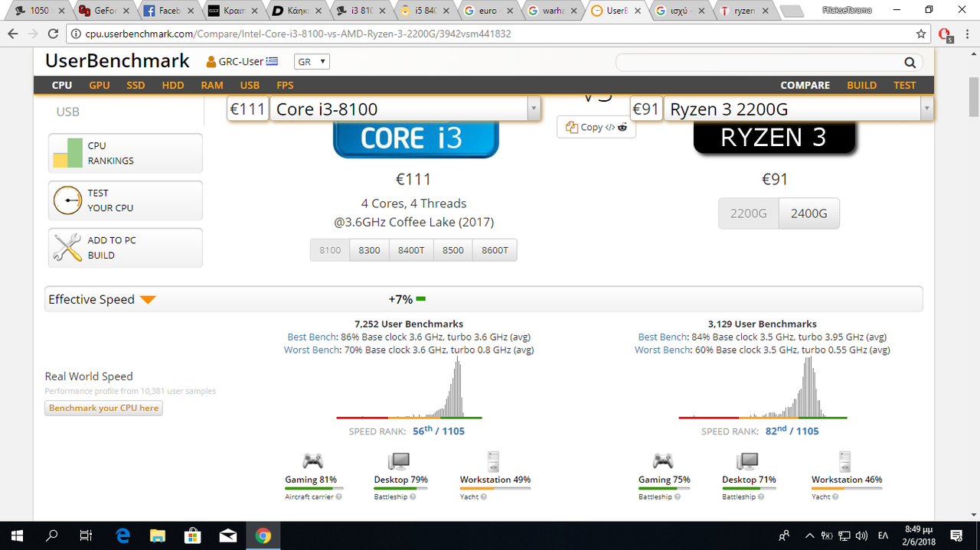Select the 8300 variant button
980x550 pixels.
click(x=369, y=250)
